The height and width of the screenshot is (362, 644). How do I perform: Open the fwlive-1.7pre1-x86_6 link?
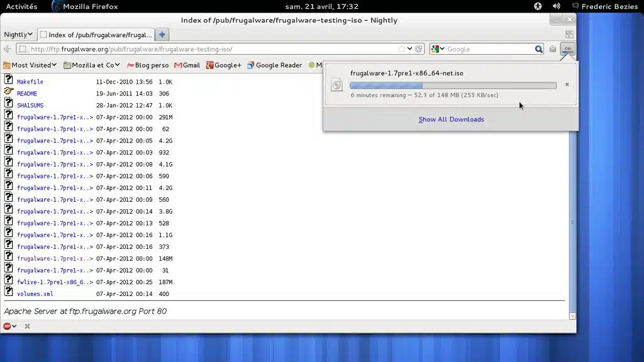click(55, 282)
